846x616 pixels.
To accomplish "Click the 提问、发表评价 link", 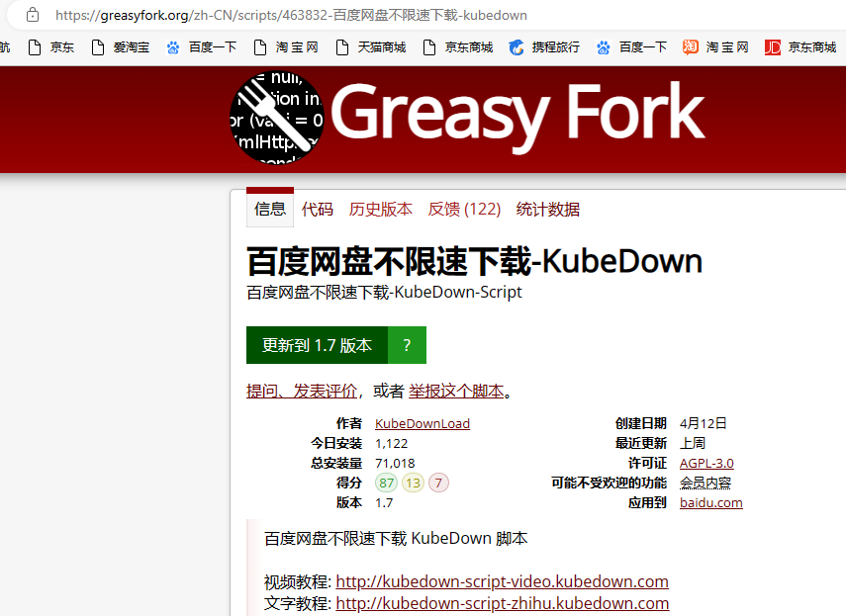I will pyautogui.click(x=302, y=391).
